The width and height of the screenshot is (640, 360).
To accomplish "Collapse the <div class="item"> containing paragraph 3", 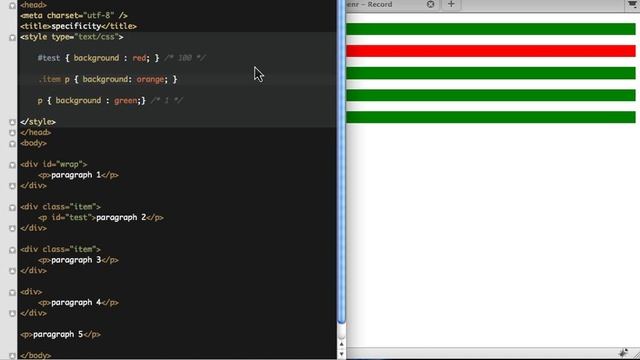I will pos(13,250).
